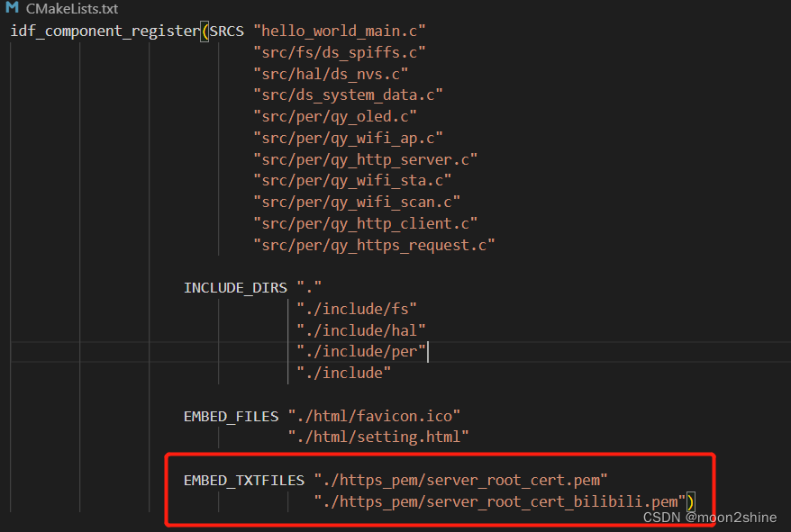
Task: Click the "src/per/qy_http_server.c" entry
Action: click(x=364, y=158)
